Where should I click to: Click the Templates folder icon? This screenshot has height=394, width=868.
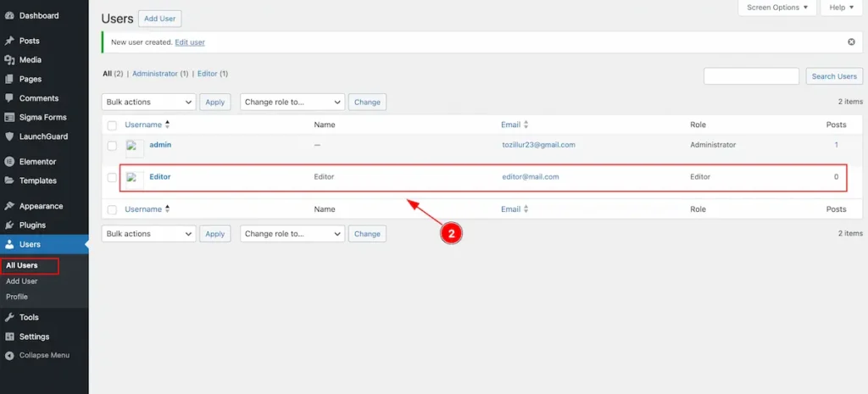[8, 180]
